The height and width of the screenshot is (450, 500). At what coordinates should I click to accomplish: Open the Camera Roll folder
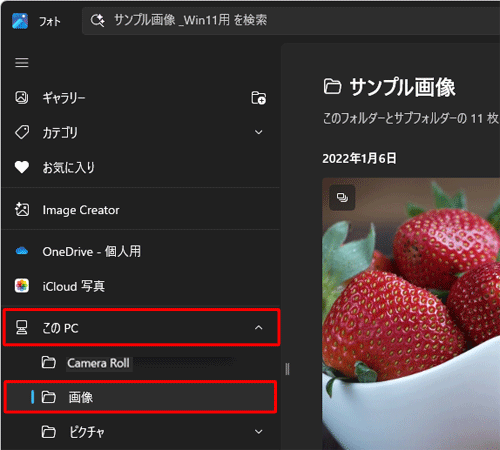click(x=140, y=363)
